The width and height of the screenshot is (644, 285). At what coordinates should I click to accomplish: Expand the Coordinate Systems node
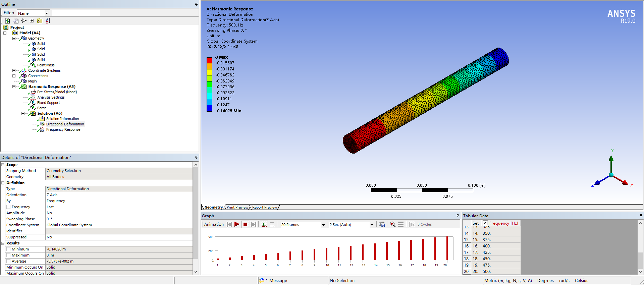pyautogui.click(x=14, y=70)
